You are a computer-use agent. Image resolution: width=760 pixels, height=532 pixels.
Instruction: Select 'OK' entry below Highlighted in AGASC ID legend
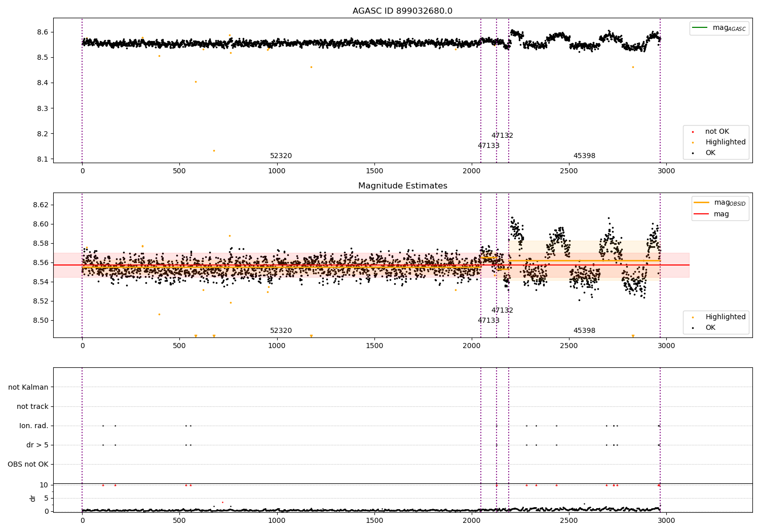tap(710, 153)
